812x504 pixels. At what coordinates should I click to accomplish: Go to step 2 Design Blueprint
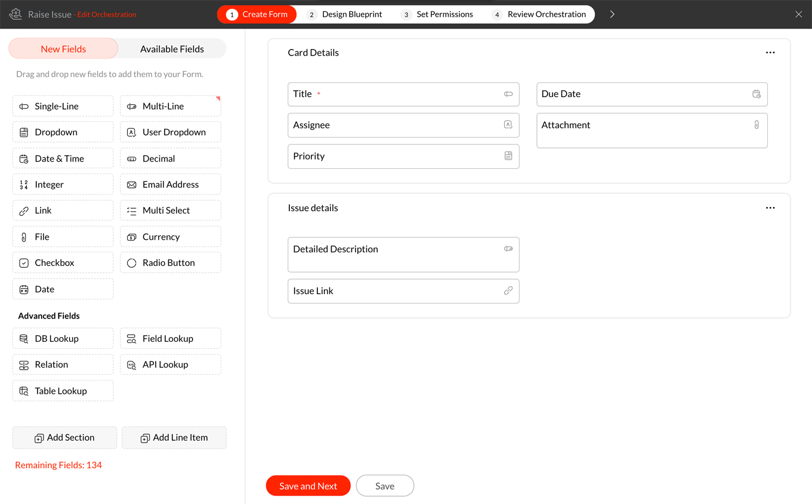coord(344,14)
